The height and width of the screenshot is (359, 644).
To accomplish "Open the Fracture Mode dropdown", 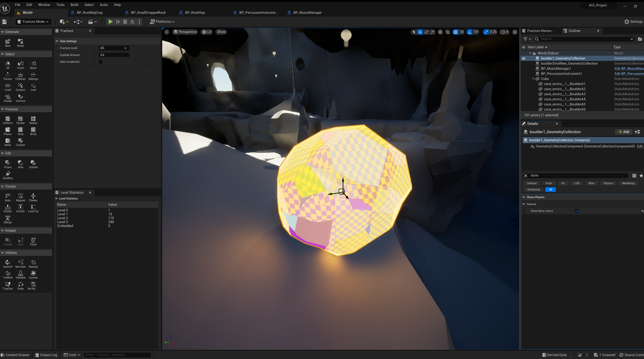I will pyautogui.click(x=33, y=22).
